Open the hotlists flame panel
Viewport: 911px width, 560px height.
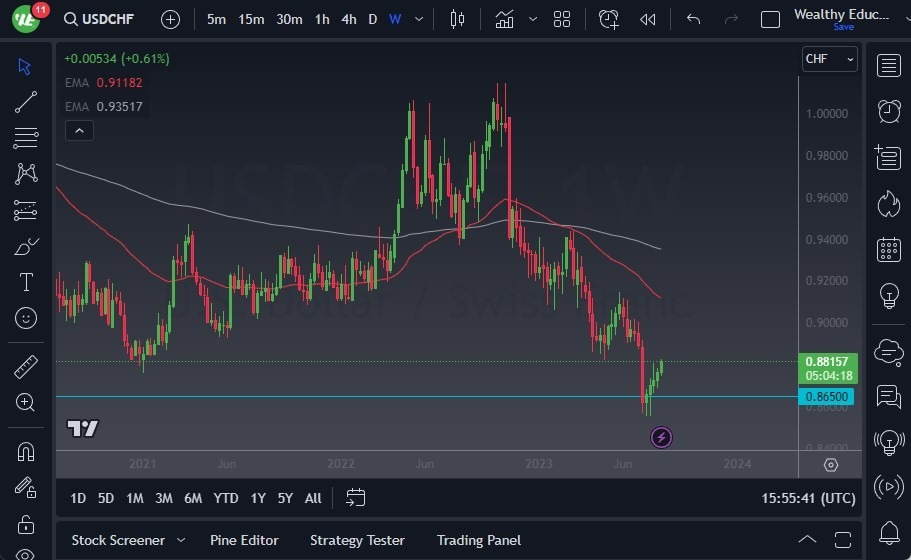pyautogui.click(x=888, y=203)
